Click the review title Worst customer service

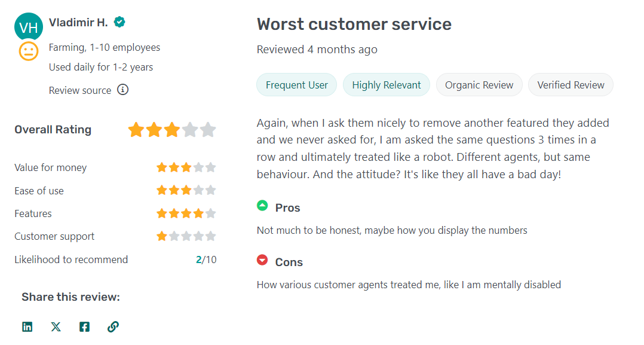(x=354, y=24)
